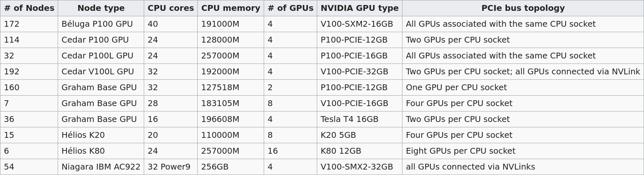Click the '# of Nodes' column header
This screenshot has height=175, width=644.
coord(29,8)
